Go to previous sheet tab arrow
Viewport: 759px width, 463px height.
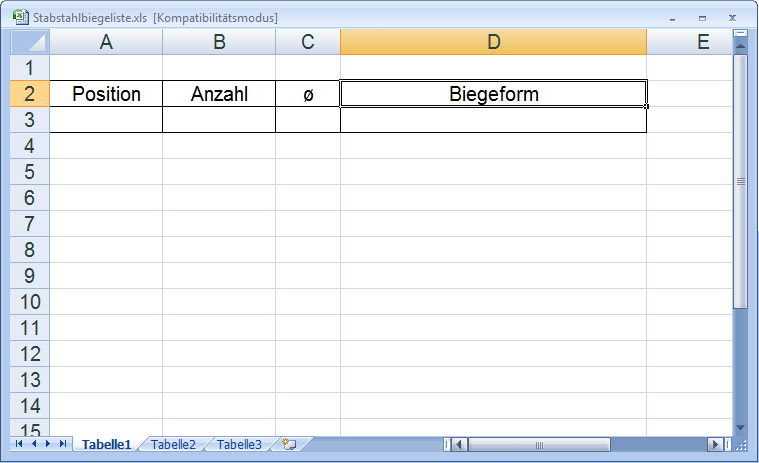(x=34, y=444)
